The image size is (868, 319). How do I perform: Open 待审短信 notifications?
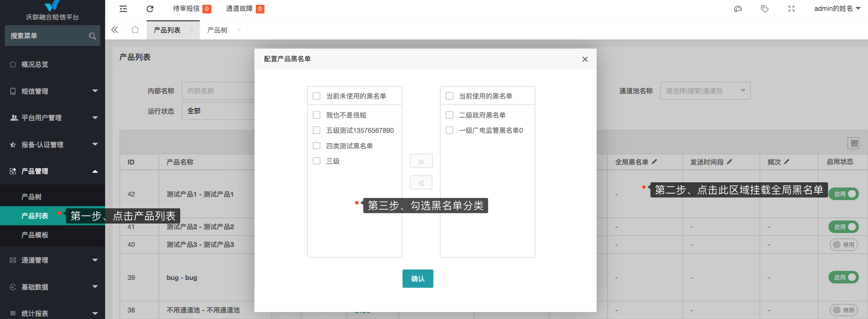[192, 9]
